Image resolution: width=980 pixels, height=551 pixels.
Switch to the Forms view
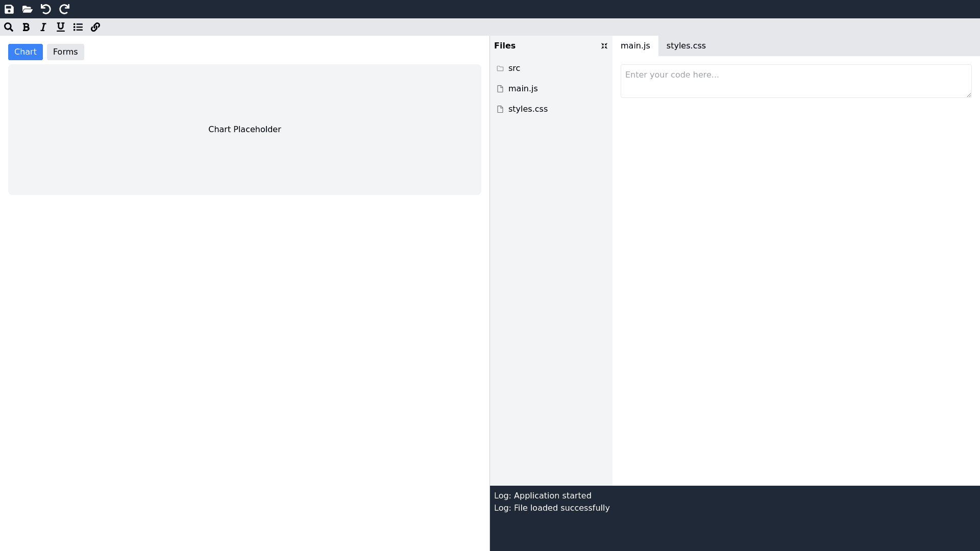[x=65, y=52]
